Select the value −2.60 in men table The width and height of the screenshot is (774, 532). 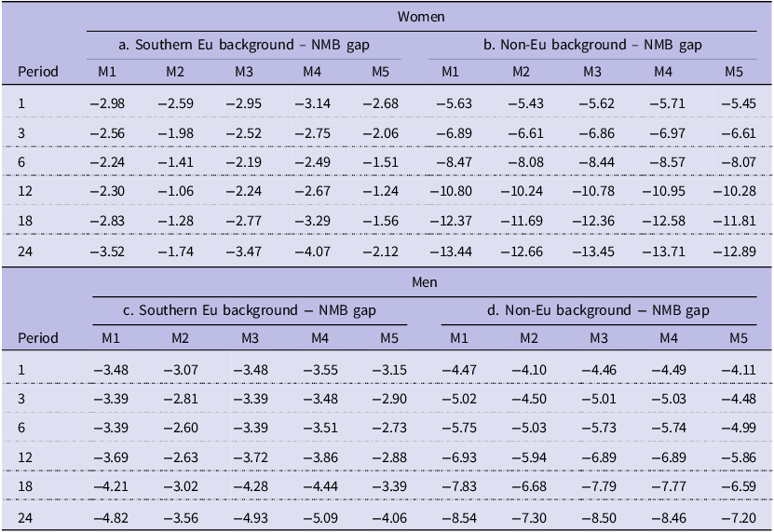[x=180, y=428]
